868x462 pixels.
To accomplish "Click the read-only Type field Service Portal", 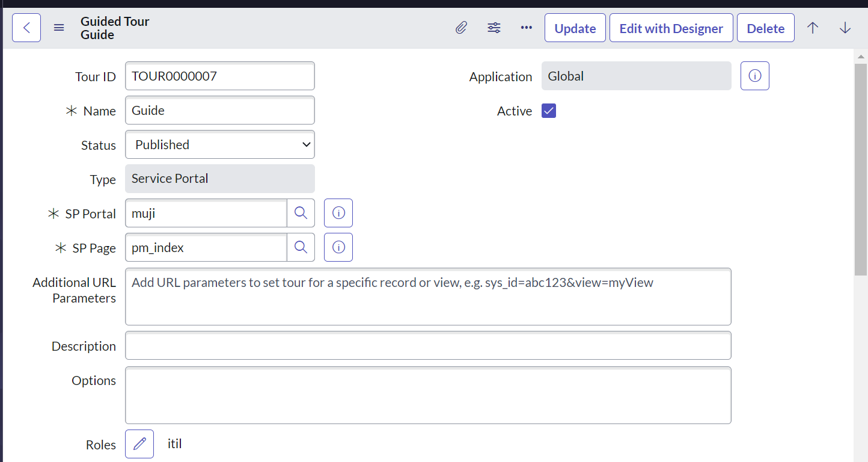I will coord(220,179).
